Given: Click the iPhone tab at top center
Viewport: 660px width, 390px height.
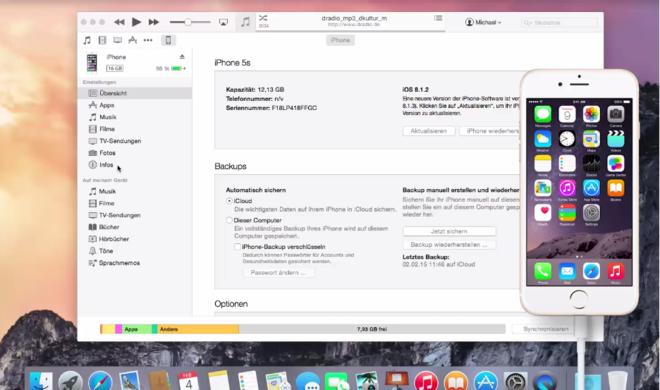Looking at the screenshot, I should click(340, 40).
